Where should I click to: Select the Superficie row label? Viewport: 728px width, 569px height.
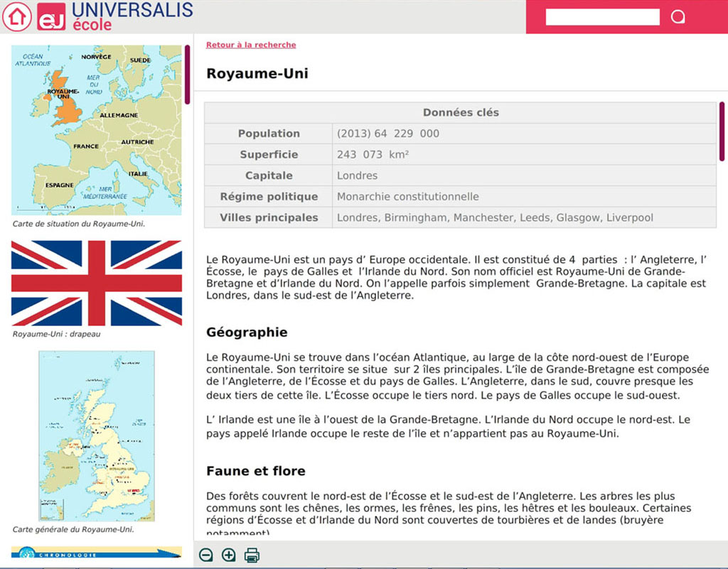(269, 154)
